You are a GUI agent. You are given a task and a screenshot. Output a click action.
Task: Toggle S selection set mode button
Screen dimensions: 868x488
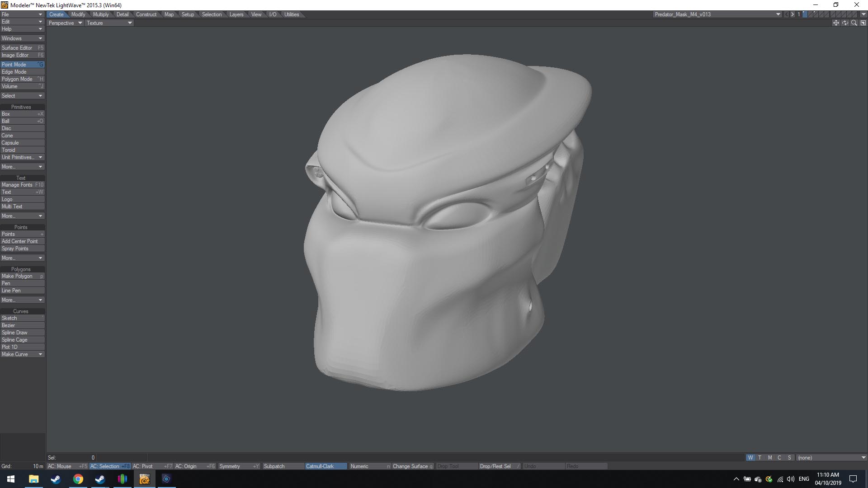[789, 458]
